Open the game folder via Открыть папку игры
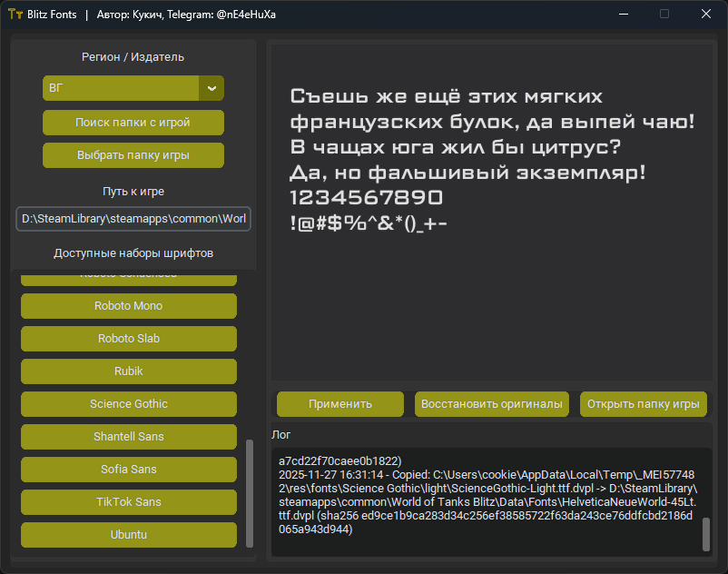The width and height of the screenshot is (728, 574). point(643,403)
